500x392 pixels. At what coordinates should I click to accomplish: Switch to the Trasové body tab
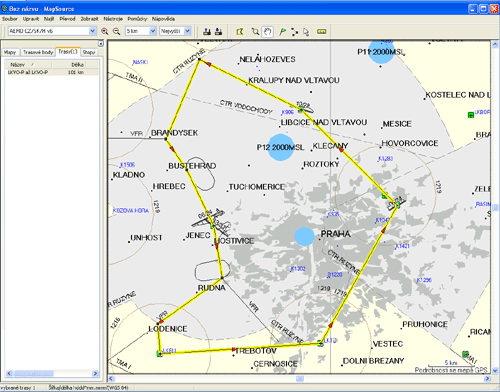38,52
